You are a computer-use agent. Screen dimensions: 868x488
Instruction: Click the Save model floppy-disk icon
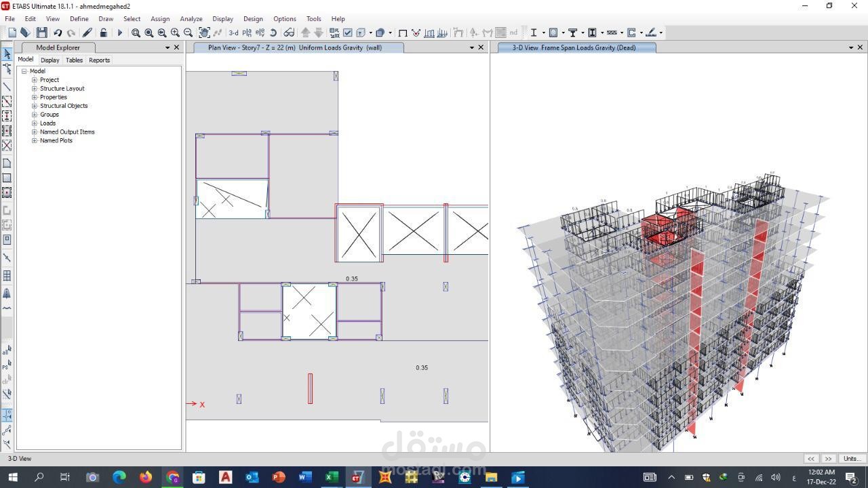(41, 33)
